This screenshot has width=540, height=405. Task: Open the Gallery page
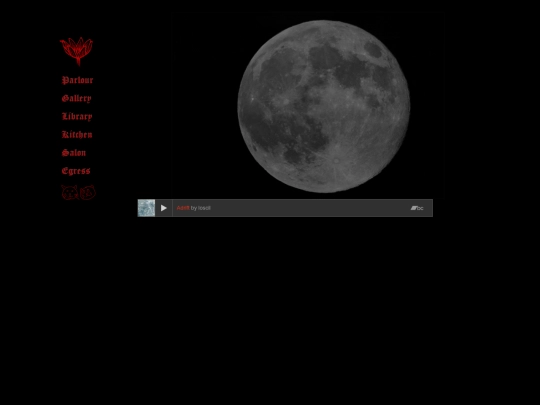tap(76, 98)
